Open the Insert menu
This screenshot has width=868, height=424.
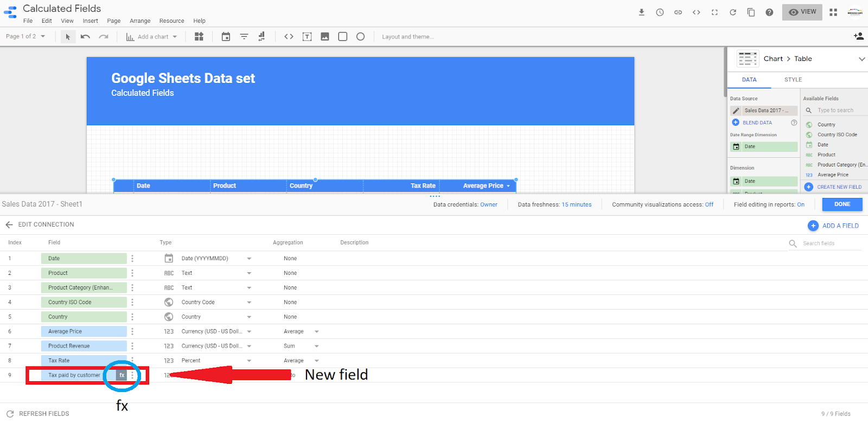[x=91, y=21]
